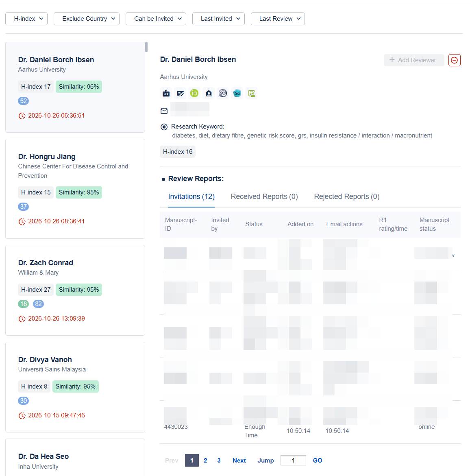Viewport: 470px width, 476px height.
Task: Click the GO button next to Jump
Action: point(318,461)
